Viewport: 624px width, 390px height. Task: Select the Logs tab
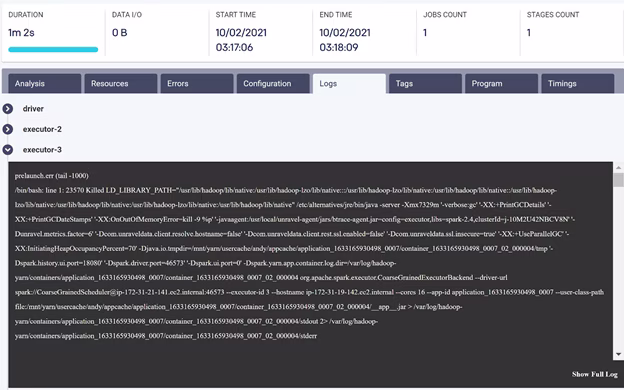[349, 84]
